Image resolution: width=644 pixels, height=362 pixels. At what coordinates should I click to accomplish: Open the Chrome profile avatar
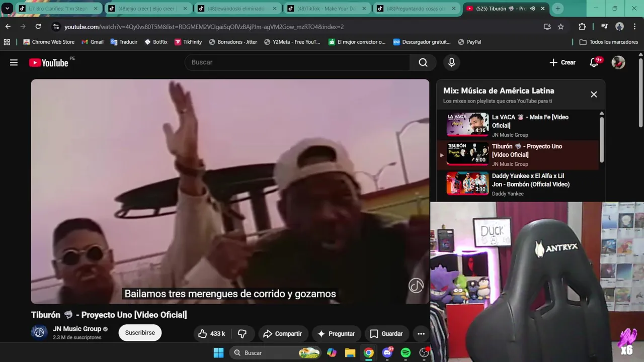[x=619, y=27]
